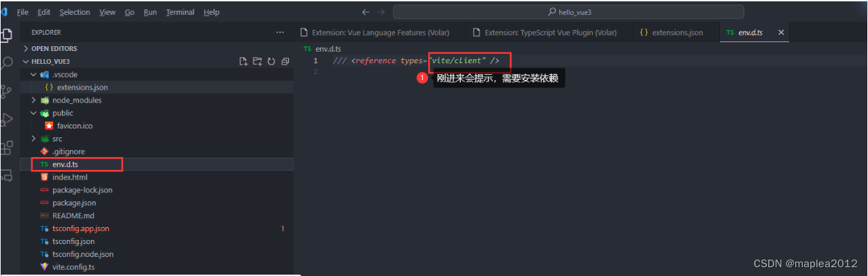Click the hello_vue3 command center search box
Image resolution: width=868 pixels, height=276 pixels.
point(568,12)
